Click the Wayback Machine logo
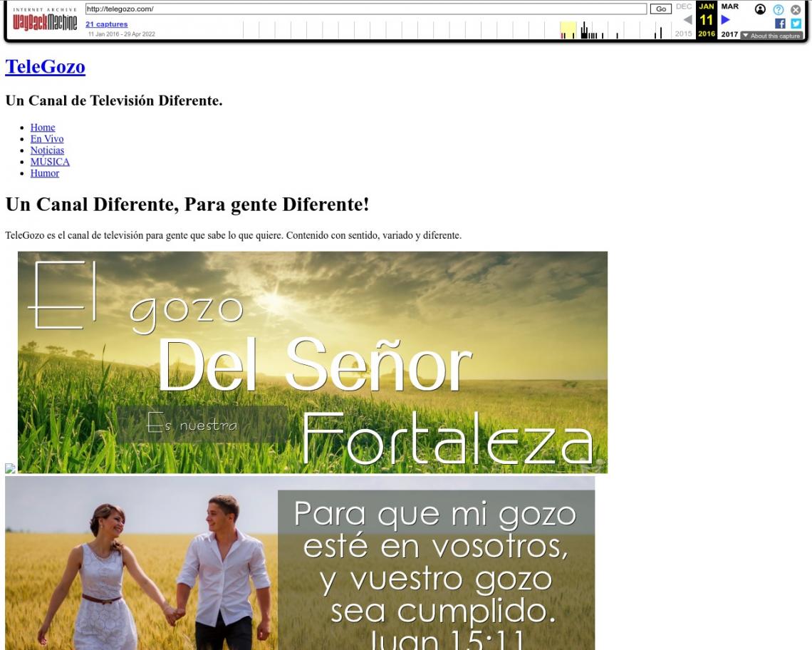This screenshot has height=650, width=812. pyautogui.click(x=45, y=20)
